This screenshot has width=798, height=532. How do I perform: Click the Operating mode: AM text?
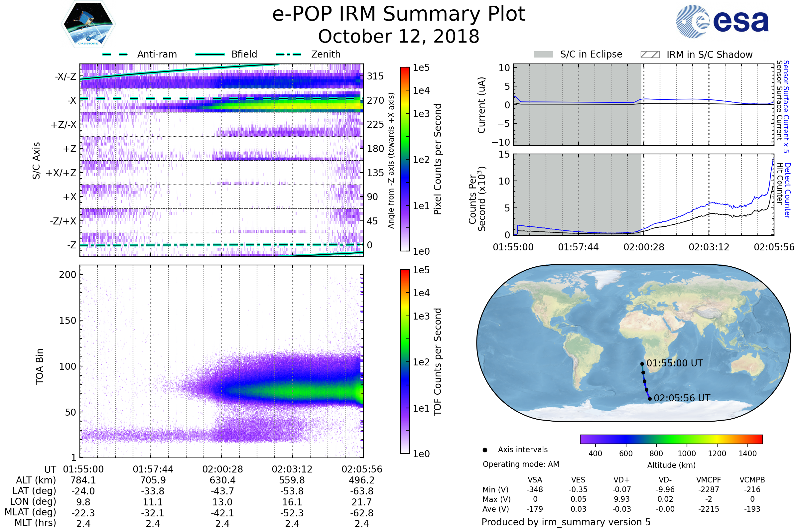coord(521,464)
